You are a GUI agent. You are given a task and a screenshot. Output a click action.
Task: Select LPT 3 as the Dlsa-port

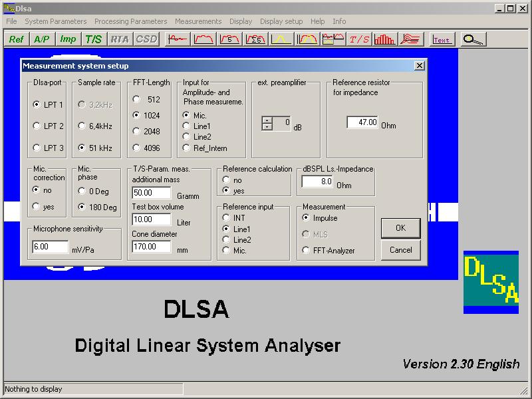[48, 148]
